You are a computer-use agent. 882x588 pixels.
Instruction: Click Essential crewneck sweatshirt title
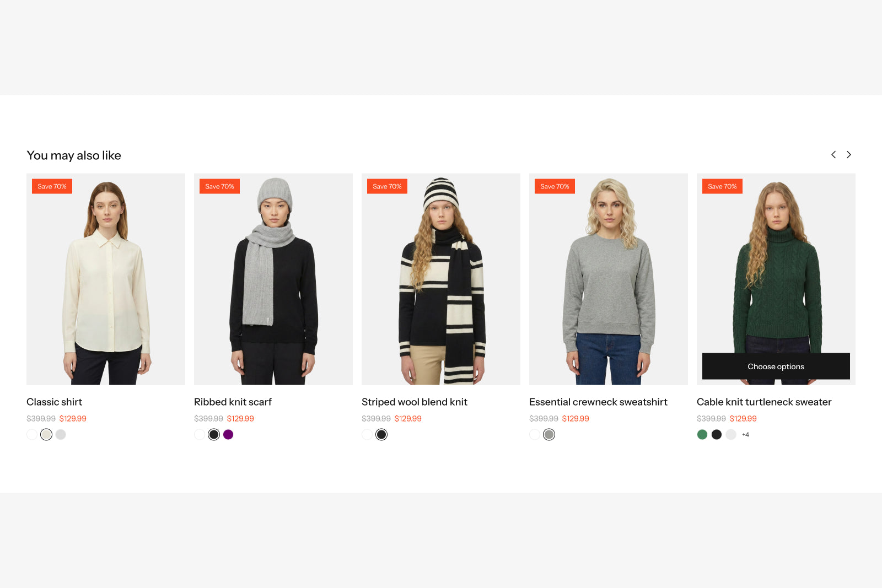tap(598, 402)
